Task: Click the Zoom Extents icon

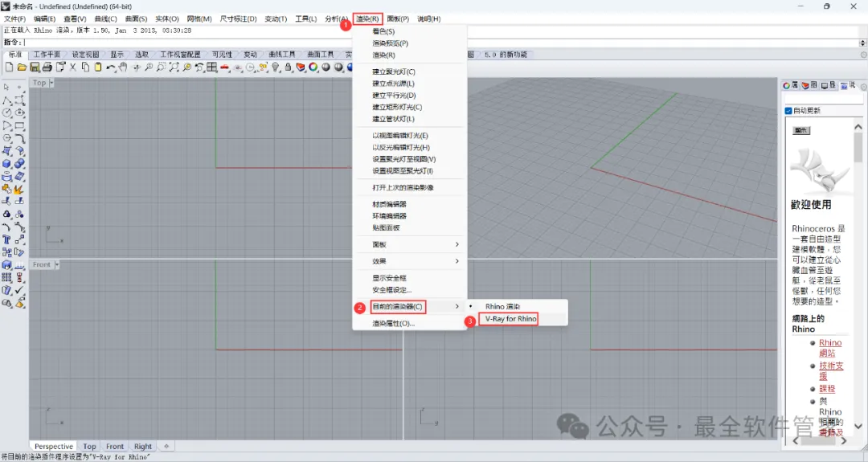Action: [x=174, y=67]
